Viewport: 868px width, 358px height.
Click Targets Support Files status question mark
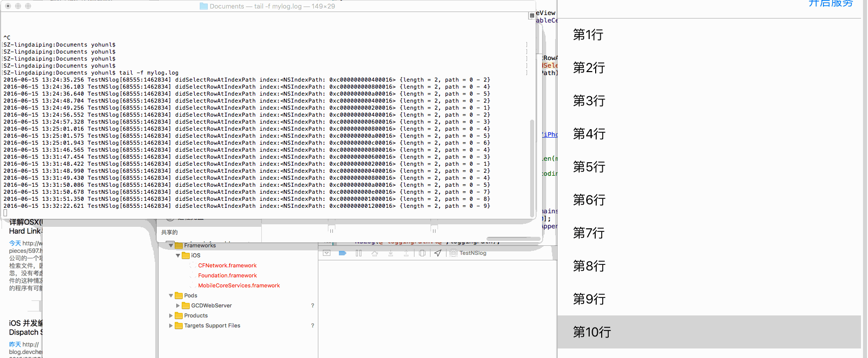313,325
